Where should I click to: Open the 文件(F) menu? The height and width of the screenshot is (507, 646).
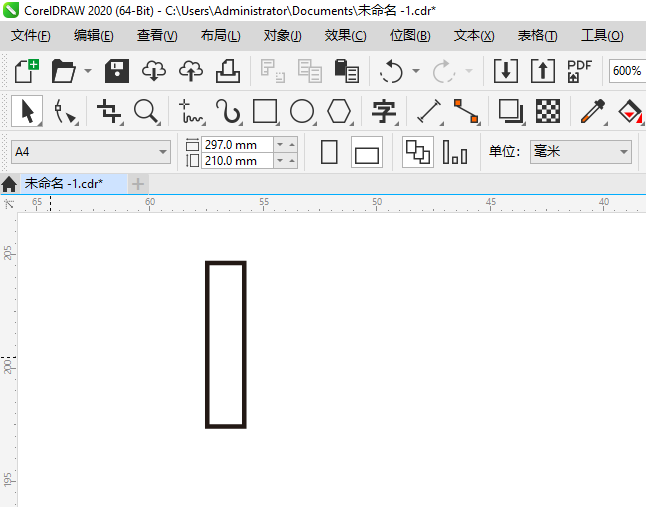(30, 36)
